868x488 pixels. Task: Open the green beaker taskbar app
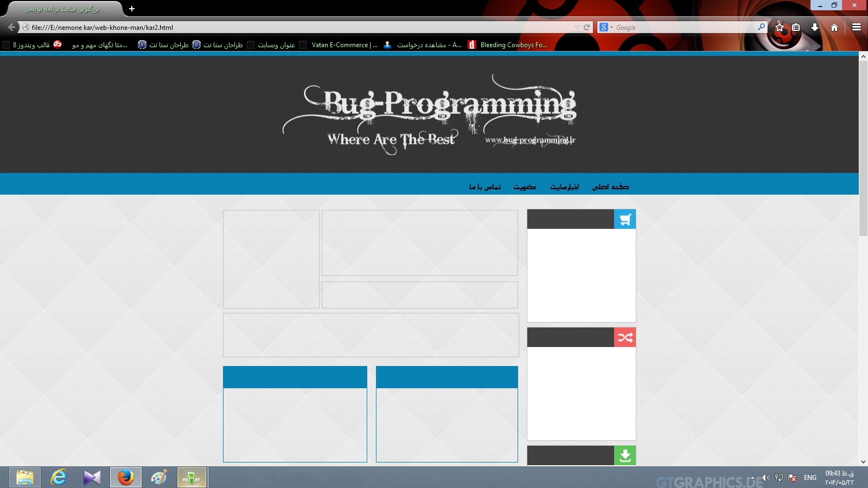(192, 477)
